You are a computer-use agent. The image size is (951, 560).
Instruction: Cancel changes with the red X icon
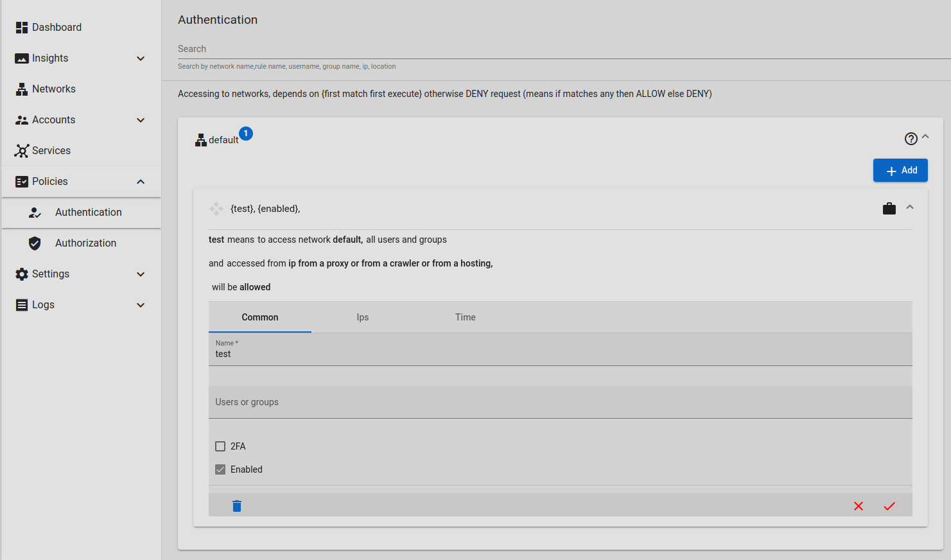(x=859, y=506)
